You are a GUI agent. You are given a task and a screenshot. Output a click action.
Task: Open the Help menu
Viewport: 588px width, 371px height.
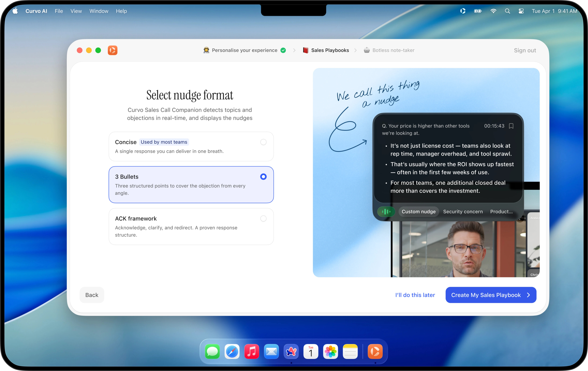(x=121, y=11)
